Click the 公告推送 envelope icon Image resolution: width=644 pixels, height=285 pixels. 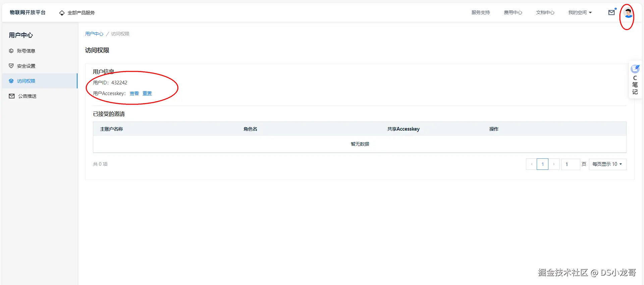(x=12, y=96)
